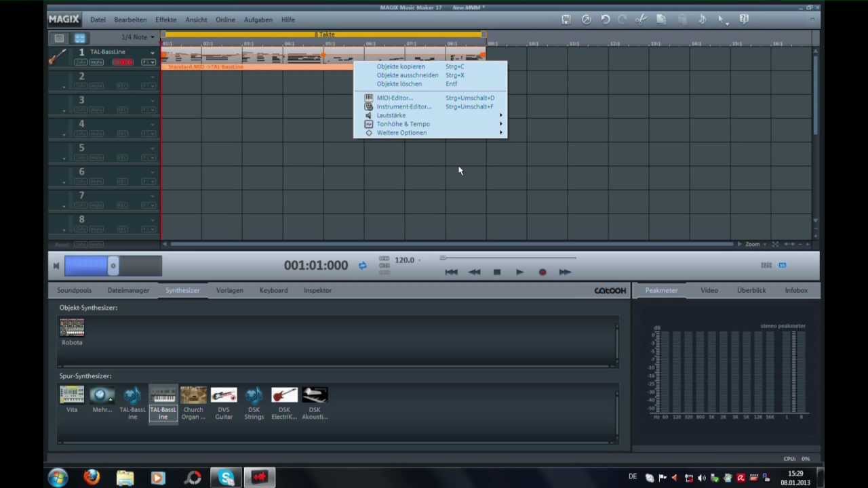This screenshot has height=488, width=868.
Task: Toggle Mute on track 3
Action: [x=97, y=110]
